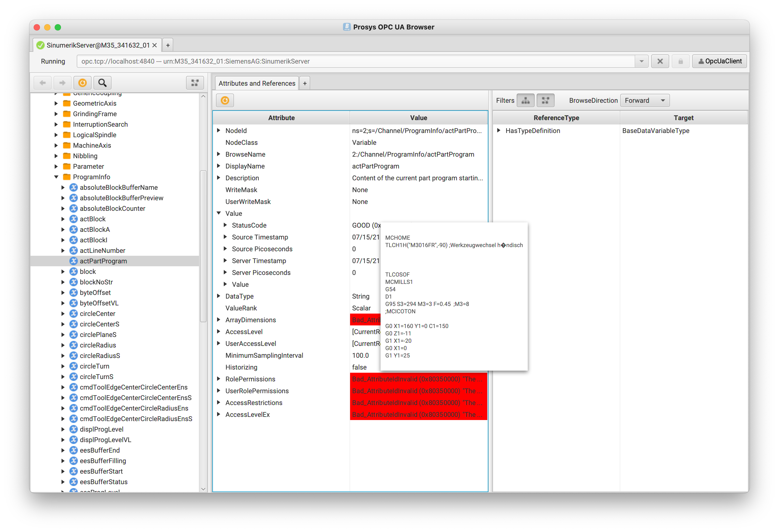Click the lock icon next to the connection address
The width and height of the screenshot is (779, 532).
coord(680,61)
